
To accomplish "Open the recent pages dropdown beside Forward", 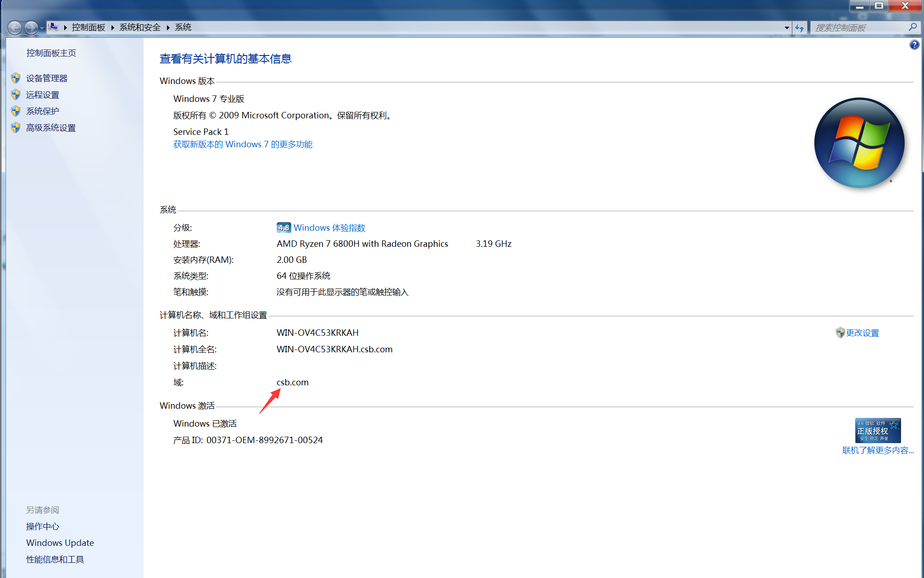I will 42,28.
